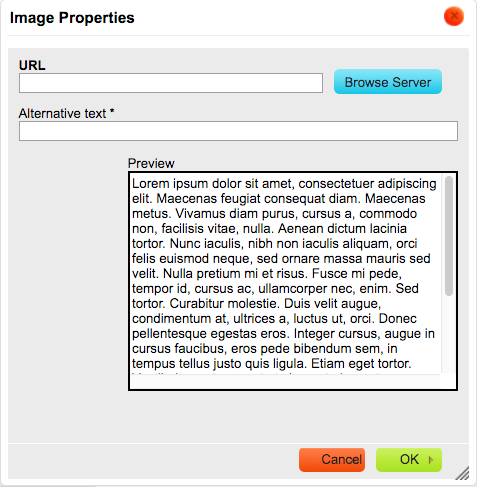This screenshot has width=477, height=487.
Task: Click the arrow icon on OK button
Action: tap(431, 460)
